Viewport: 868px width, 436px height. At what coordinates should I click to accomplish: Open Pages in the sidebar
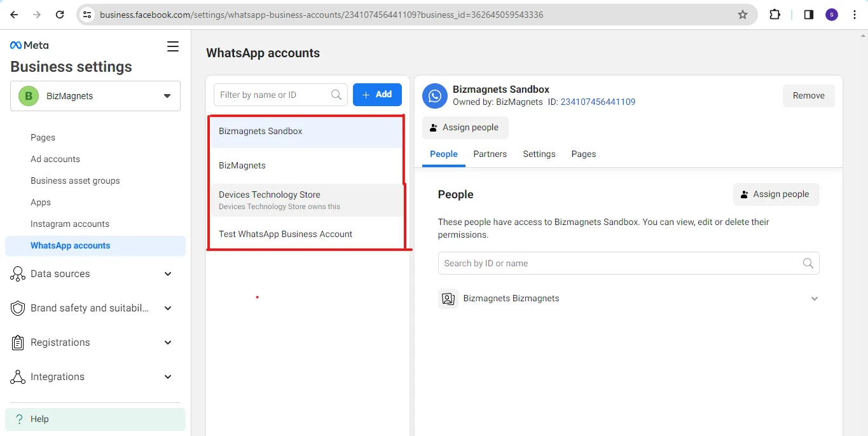pyautogui.click(x=43, y=137)
